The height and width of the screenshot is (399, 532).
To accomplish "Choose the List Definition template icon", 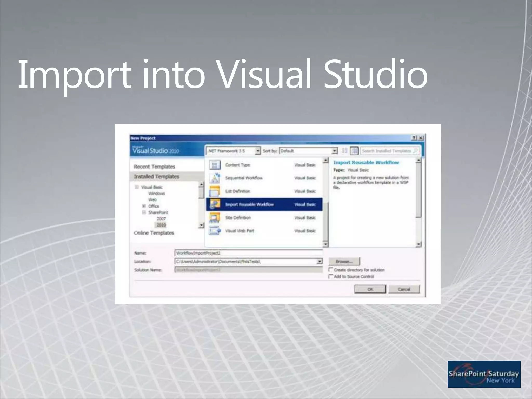I will 215,191.
